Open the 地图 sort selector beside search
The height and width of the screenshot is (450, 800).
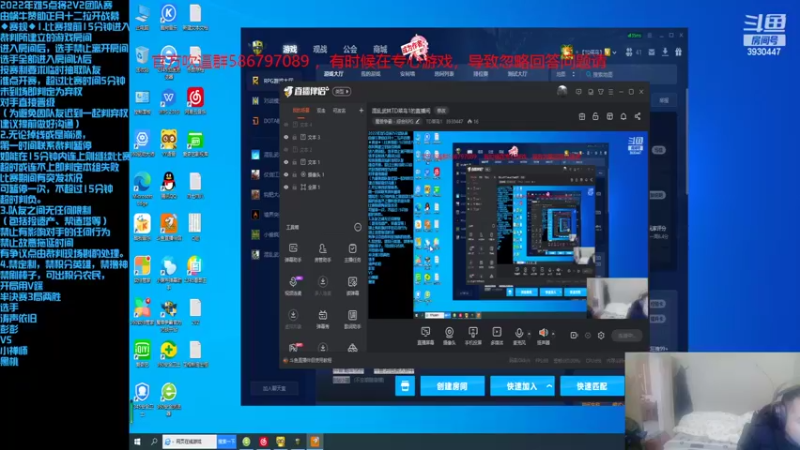tap(566, 74)
